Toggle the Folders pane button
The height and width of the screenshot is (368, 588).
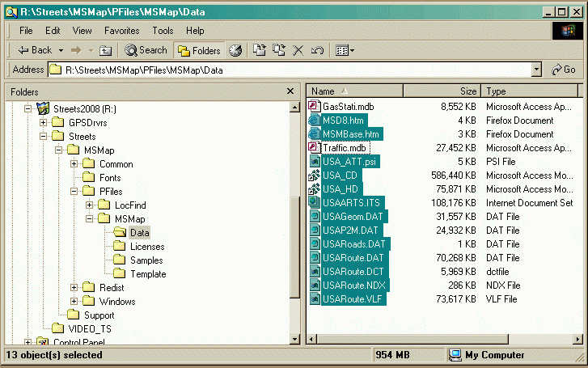(x=199, y=50)
